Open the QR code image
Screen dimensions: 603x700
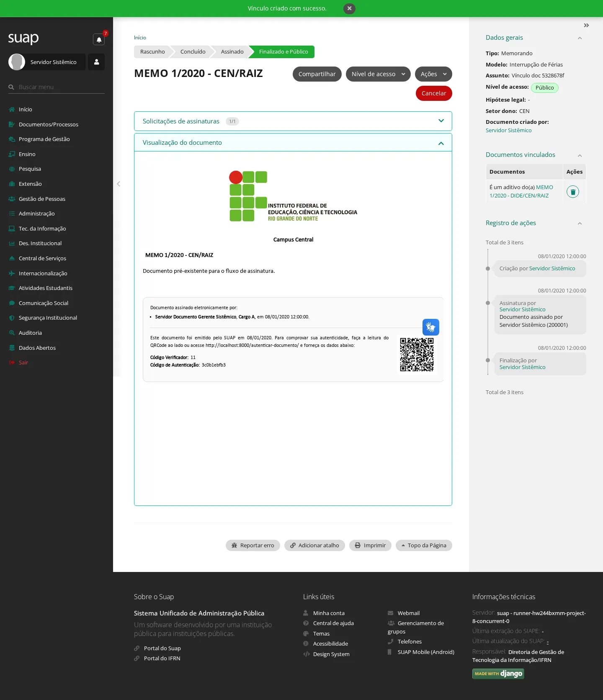tap(417, 355)
